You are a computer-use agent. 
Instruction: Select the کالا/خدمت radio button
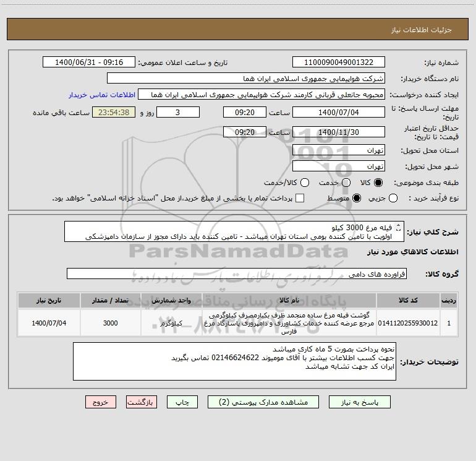pyautogui.click(x=305, y=183)
